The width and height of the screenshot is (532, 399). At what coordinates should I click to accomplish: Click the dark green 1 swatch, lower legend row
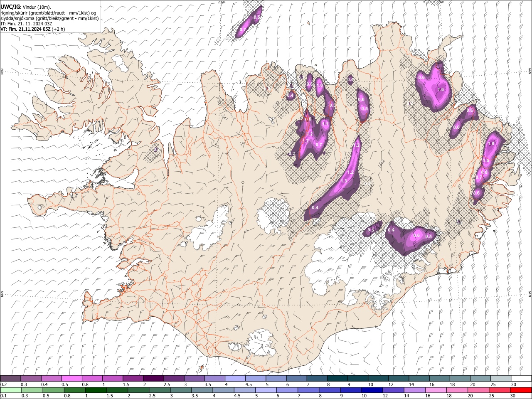[x=96, y=390]
